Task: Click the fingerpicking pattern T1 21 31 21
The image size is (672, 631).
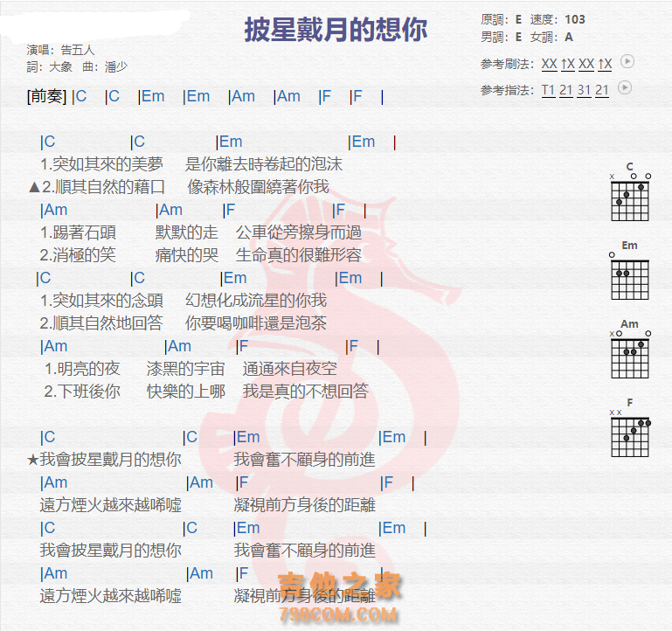Action: pyautogui.click(x=575, y=90)
